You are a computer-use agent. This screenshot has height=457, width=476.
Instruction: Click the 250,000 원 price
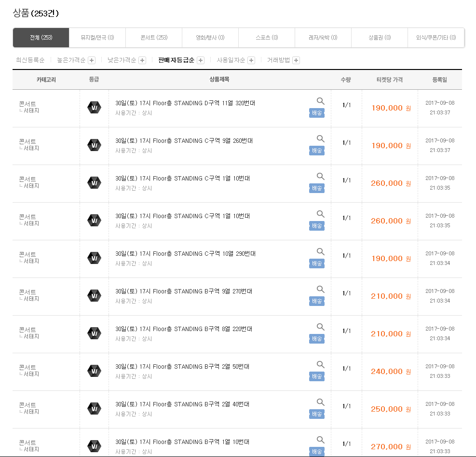(x=391, y=409)
